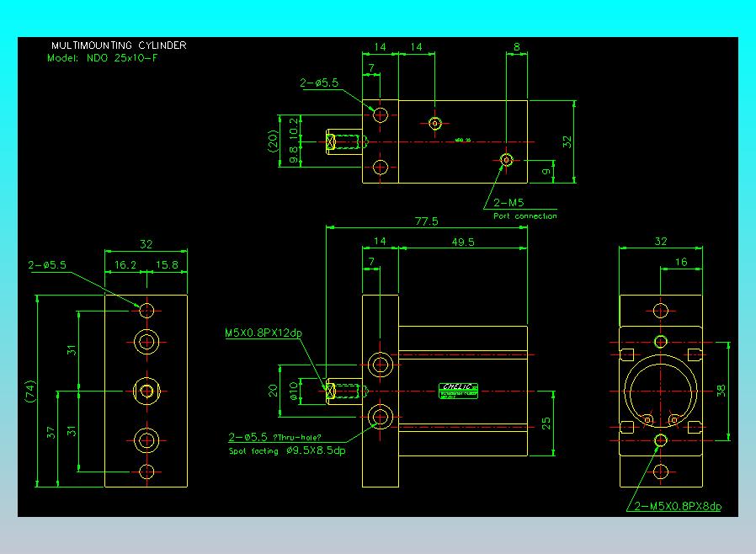756x554 pixels.
Task: Select the 37 dimension text
Action: click(51, 433)
